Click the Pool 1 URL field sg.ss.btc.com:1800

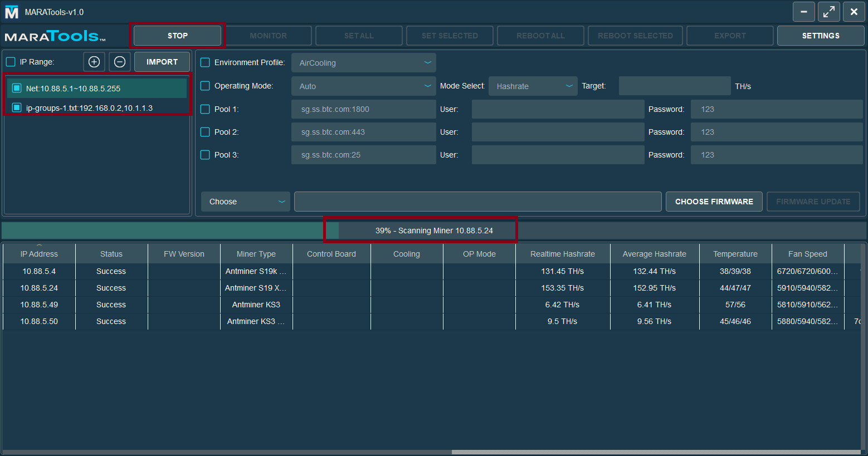(363, 109)
